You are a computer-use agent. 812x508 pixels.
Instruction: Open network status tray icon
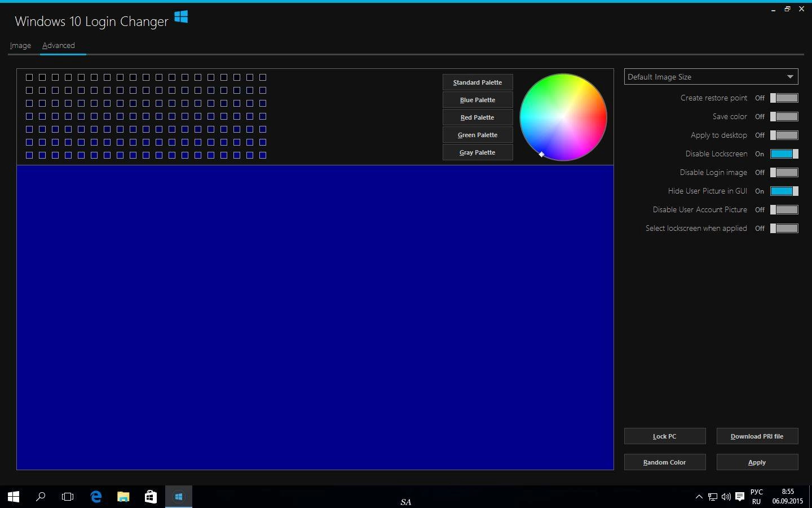pos(713,497)
